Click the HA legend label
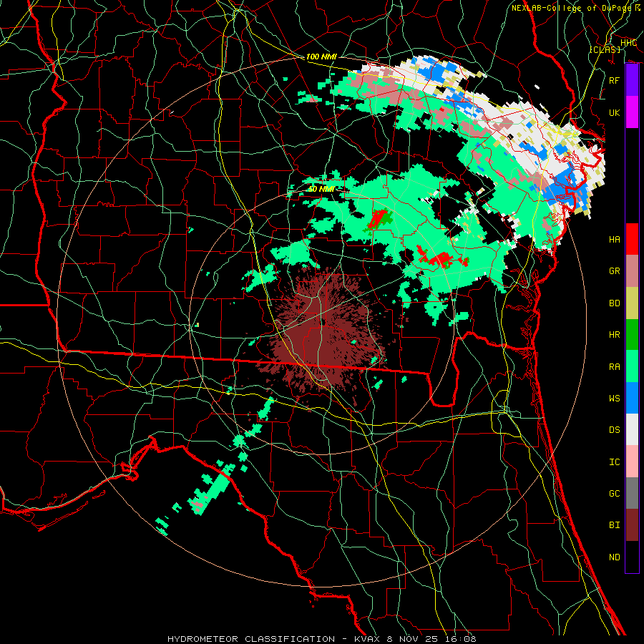Image resolution: width=644 pixels, height=644 pixels. [614, 239]
